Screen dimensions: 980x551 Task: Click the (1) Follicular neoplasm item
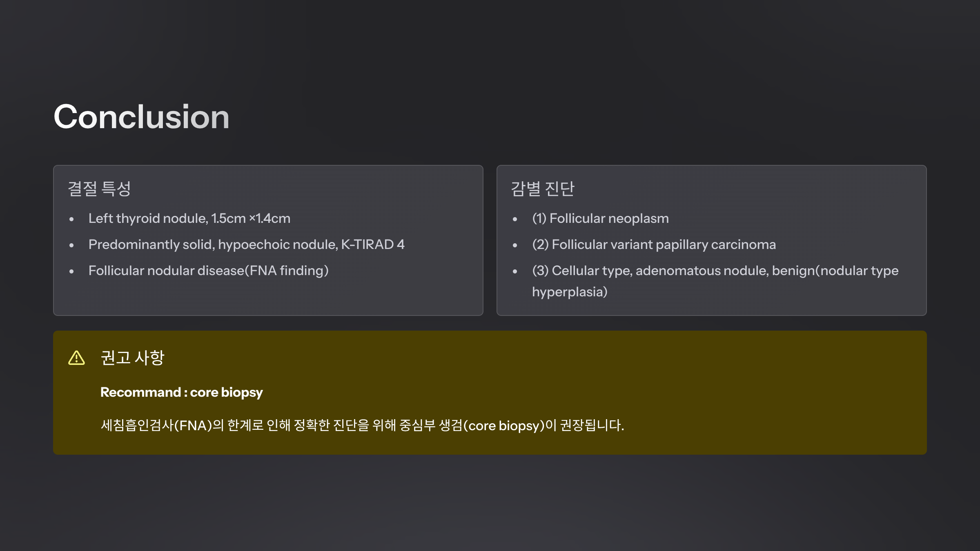[x=600, y=218]
